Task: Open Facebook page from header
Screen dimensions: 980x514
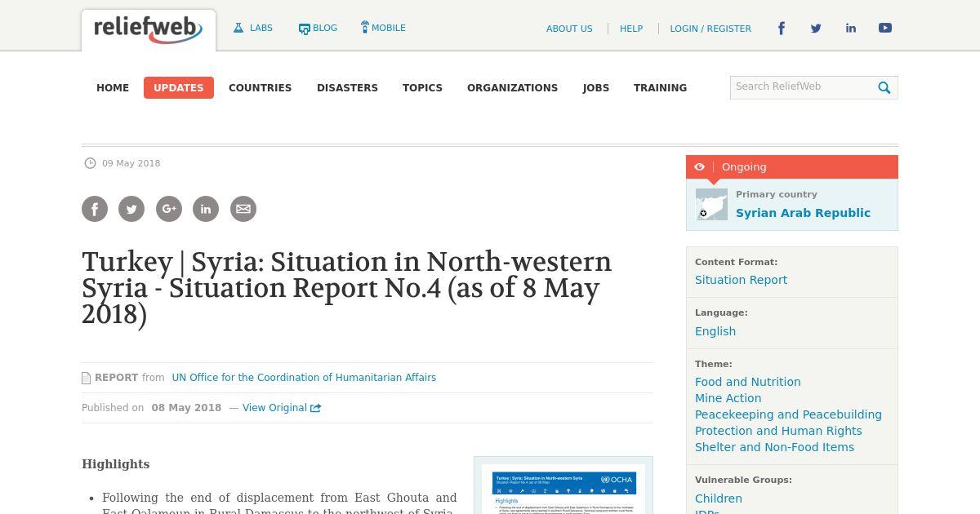Action: (782, 29)
